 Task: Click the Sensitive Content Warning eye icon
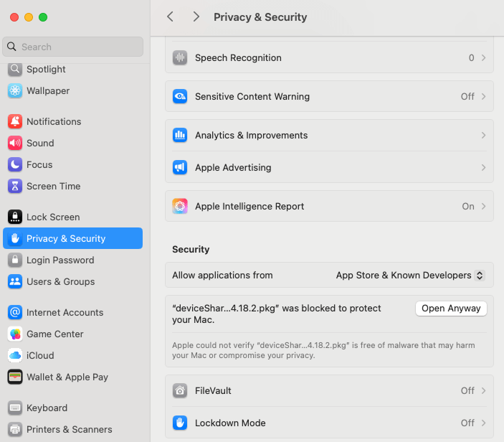pos(180,96)
